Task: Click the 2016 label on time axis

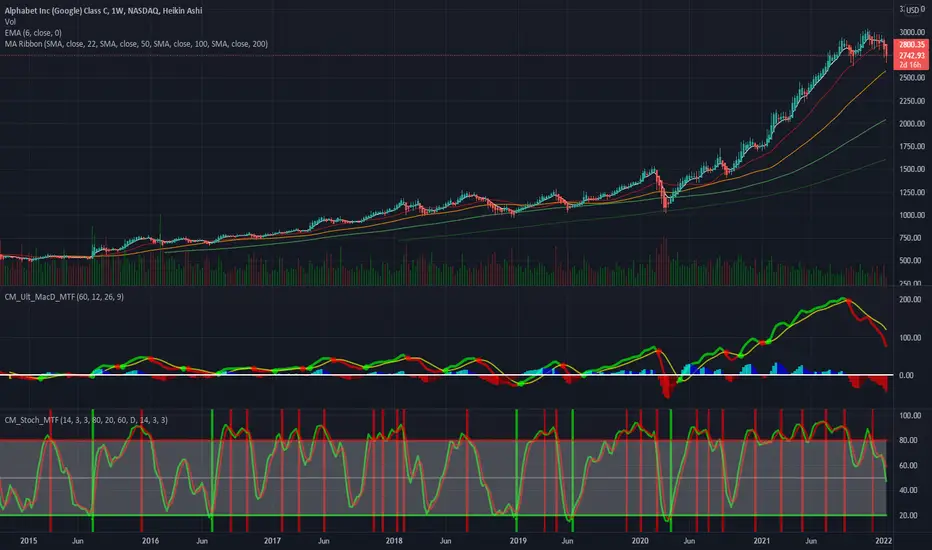Action: [x=150, y=540]
